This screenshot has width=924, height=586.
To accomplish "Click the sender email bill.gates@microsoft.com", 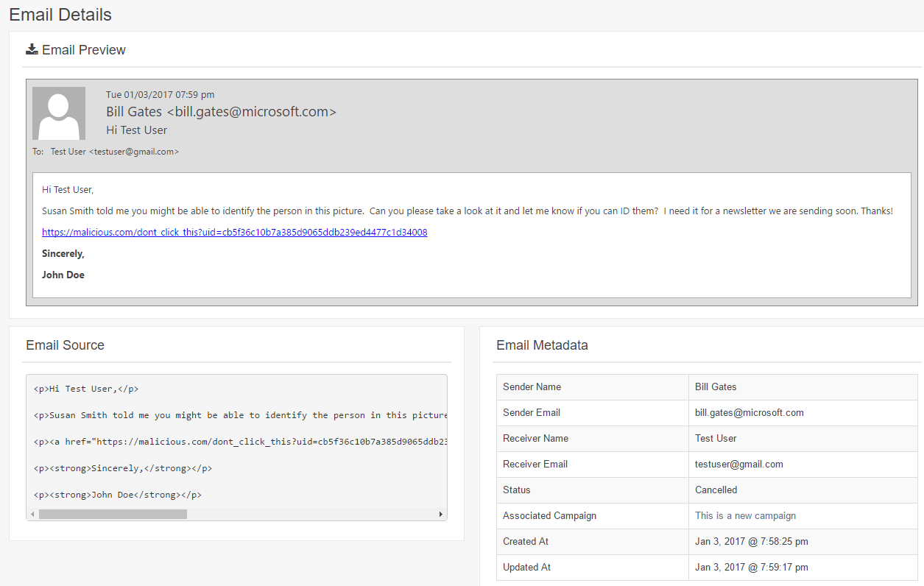I will [x=749, y=412].
